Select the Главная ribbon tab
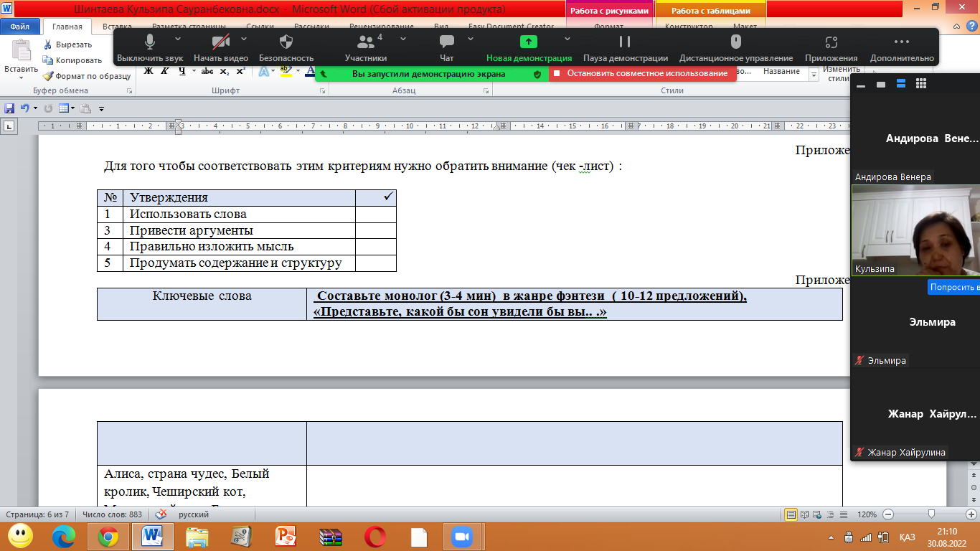This screenshot has height=551, width=980. pyautogui.click(x=67, y=27)
